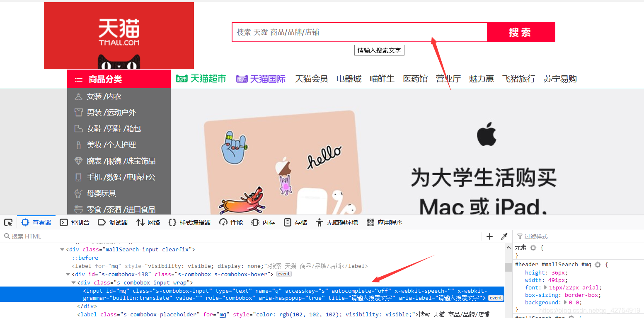Click the 天猫 TMALL.COM logo

[119, 36]
